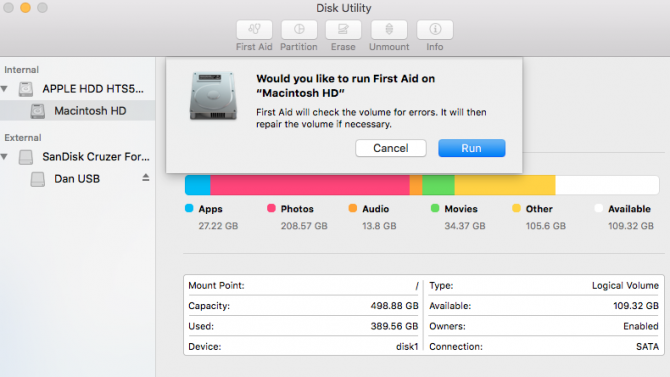This screenshot has height=377, width=670.
Task: Click the 'Enabled' Owners value
Action: [641, 326]
